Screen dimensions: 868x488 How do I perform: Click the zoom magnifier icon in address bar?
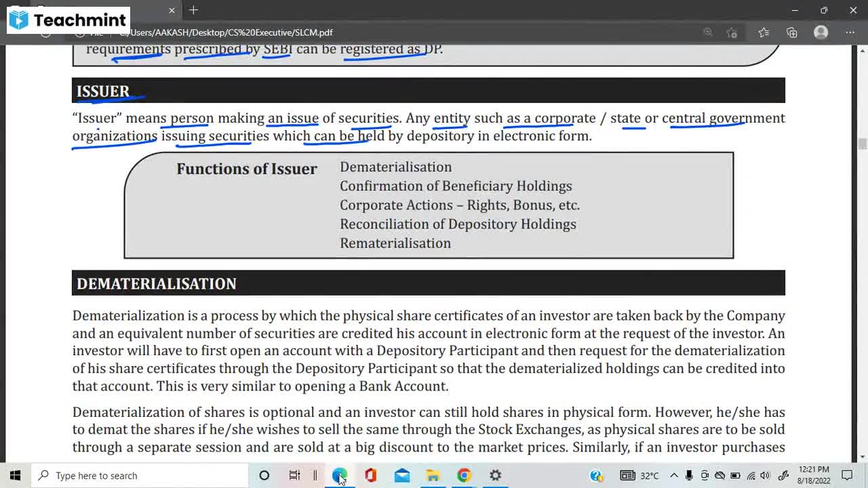pos(708,33)
